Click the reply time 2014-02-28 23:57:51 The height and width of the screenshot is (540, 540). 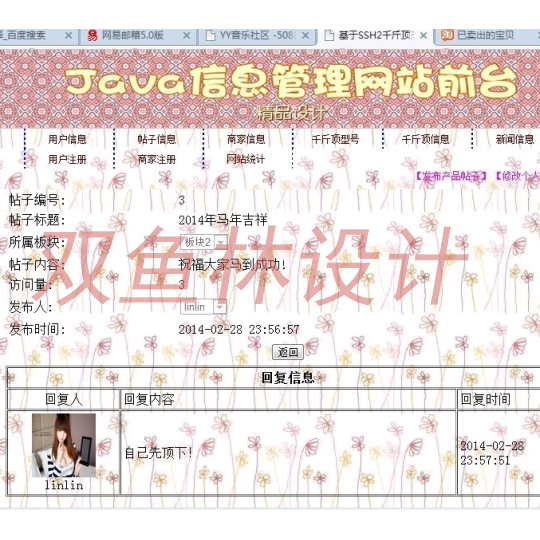coord(492,453)
